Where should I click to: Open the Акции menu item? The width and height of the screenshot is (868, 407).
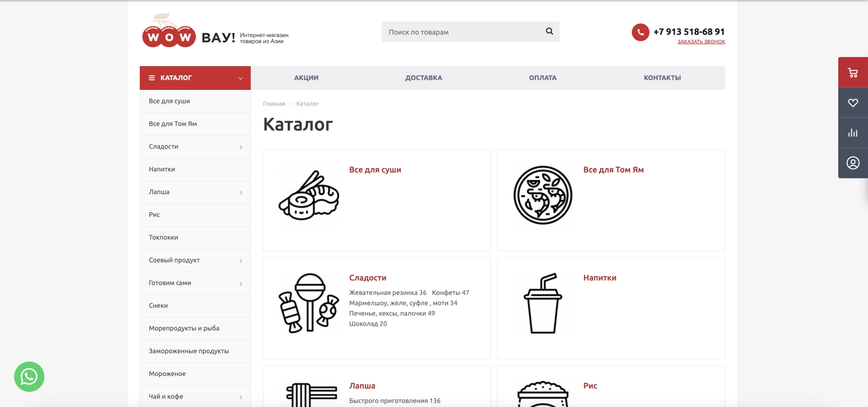[306, 78]
